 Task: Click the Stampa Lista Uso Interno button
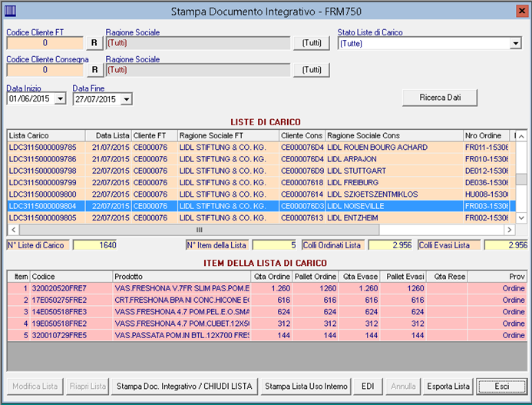click(306, 387)
